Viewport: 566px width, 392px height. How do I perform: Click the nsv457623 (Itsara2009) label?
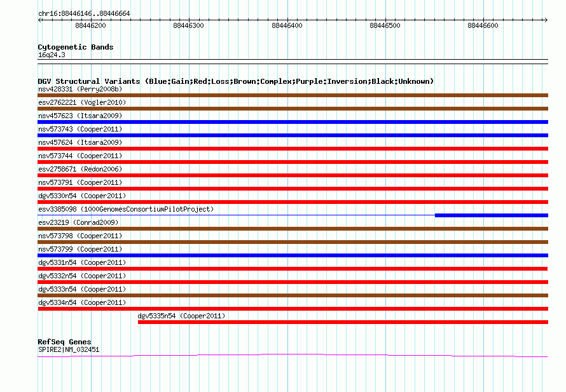pyautogui.click(x=80, y=116)
